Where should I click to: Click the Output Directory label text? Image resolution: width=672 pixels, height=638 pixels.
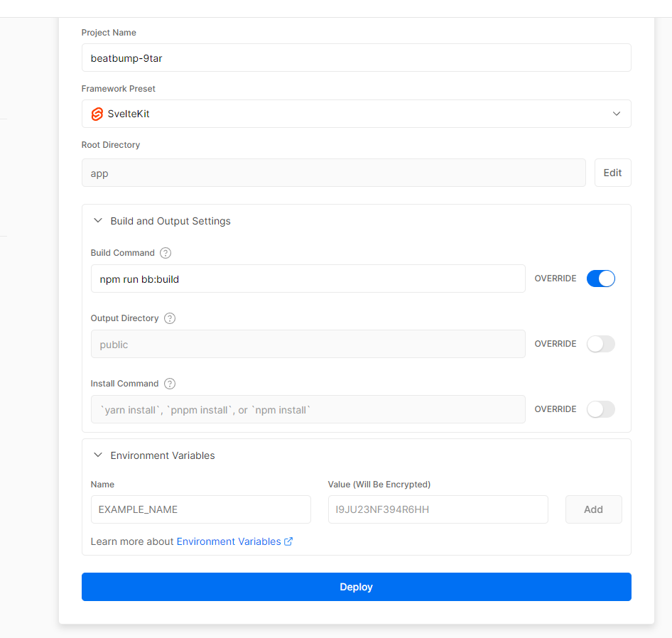point(125,318)
